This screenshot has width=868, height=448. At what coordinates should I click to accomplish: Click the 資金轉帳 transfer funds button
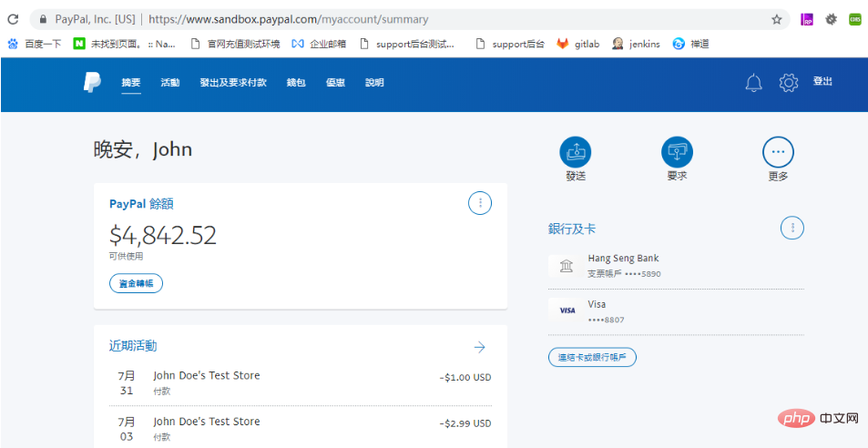[x=136, y=284]
